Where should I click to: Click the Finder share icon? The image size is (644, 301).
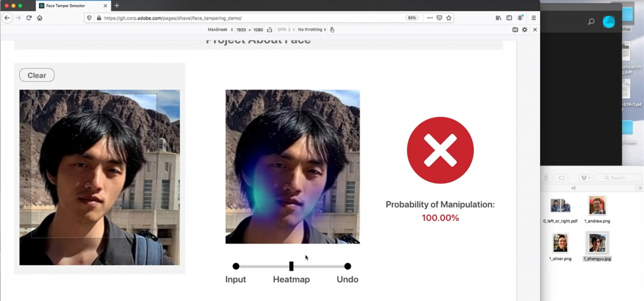pos(547,178)
